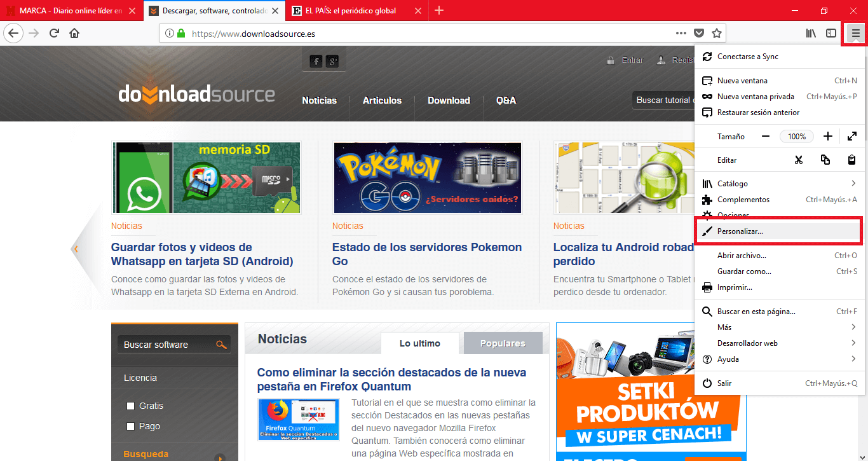Choose Buscar en esta página...
This screenshot has width=868, height=461.
tap(780, 312)
